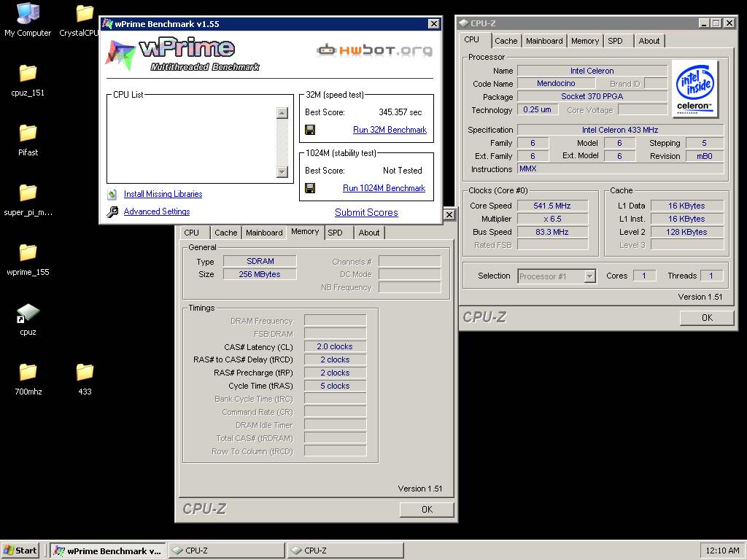The image size is (747, 560).
Task: Run the 32M Benchmark
Action: (390, 130)
